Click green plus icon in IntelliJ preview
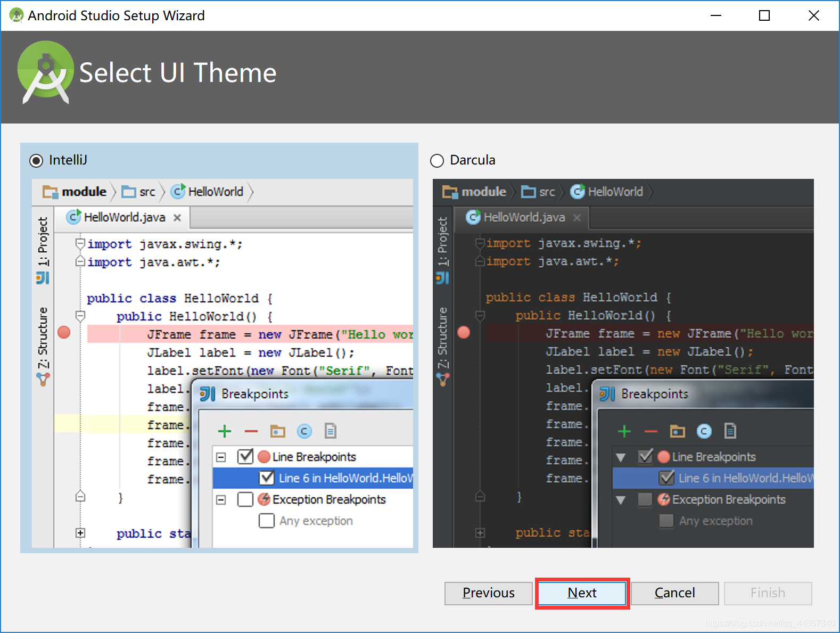The width and height of the screenshot is (840, 633). (225, 431)
